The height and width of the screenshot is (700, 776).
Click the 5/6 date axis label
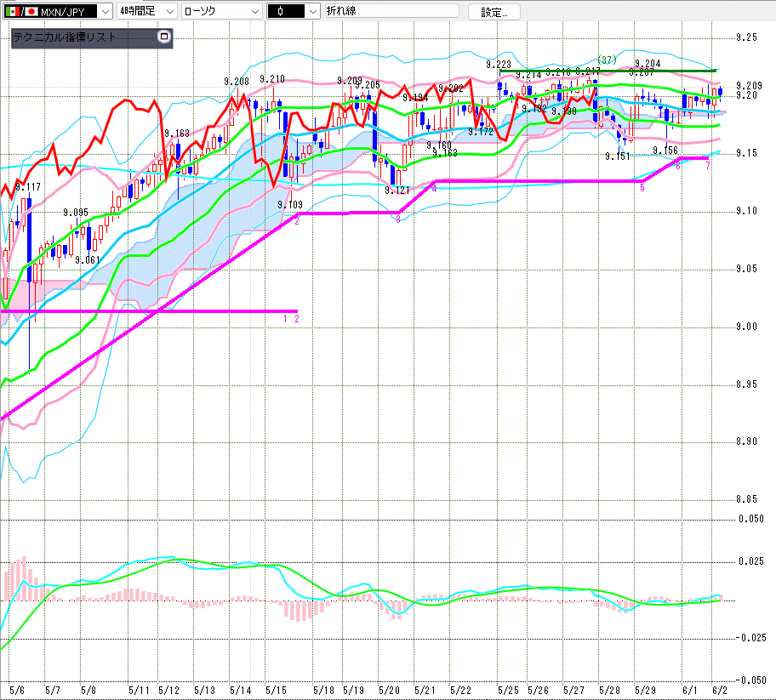(x=16, y=690)
